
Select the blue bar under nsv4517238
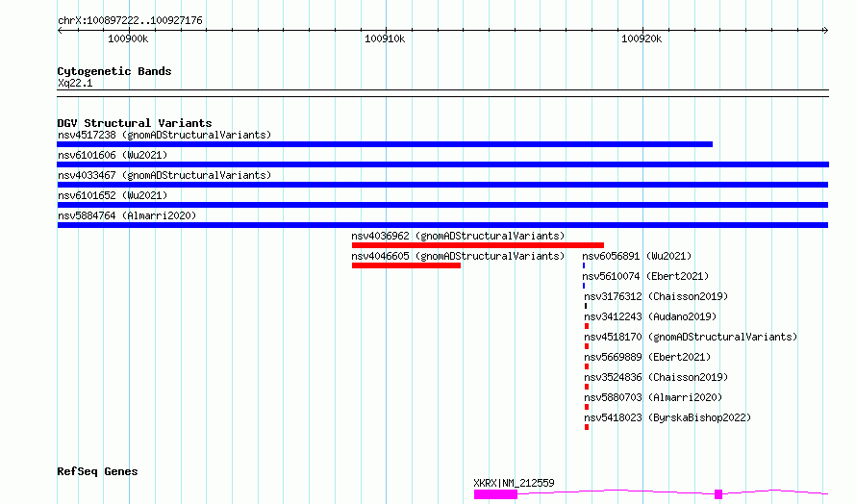click(385, 144)
